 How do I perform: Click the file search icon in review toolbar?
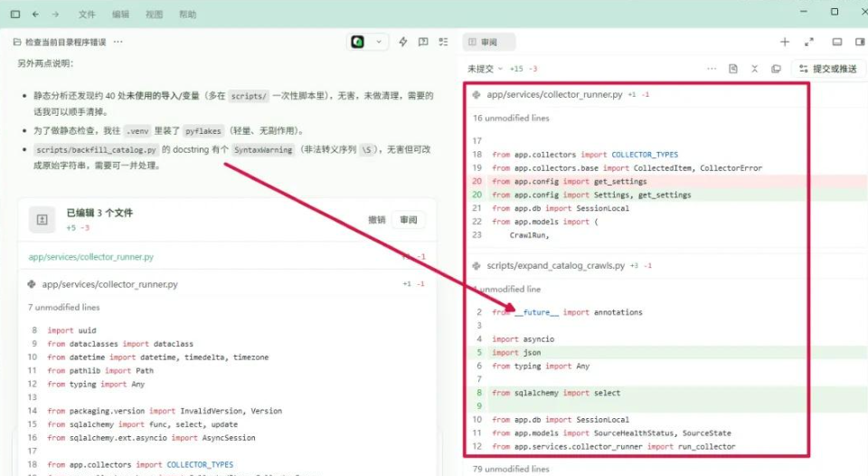[x=733, y=69]
